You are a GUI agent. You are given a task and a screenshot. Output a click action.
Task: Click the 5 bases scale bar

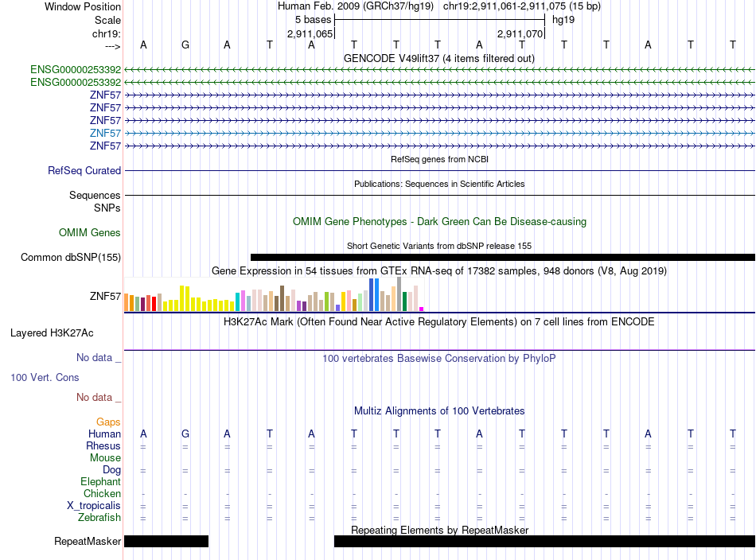coord(439,20)
